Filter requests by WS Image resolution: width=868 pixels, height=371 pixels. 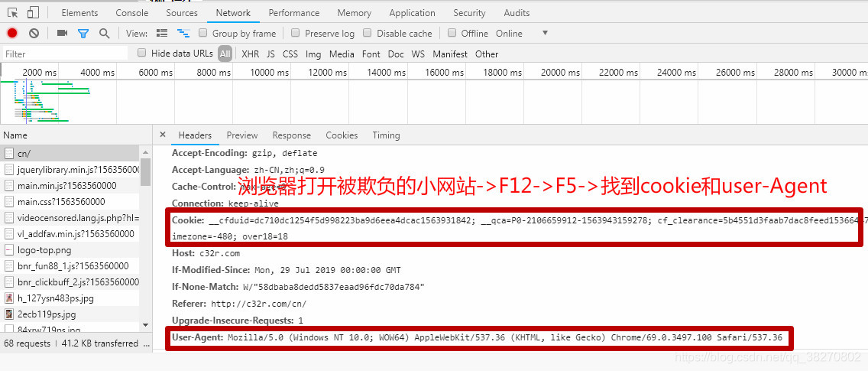[x=418, y=54]
